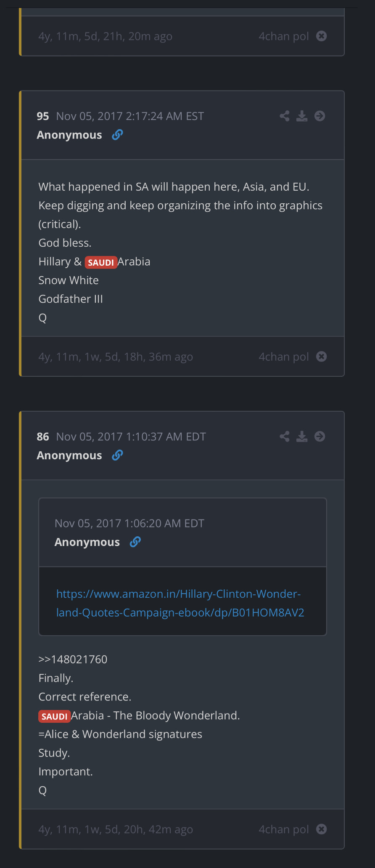This screenshot has height=868, width=375.
Task: Click link icon in quoted Anonymous reply
Action: 135,542
